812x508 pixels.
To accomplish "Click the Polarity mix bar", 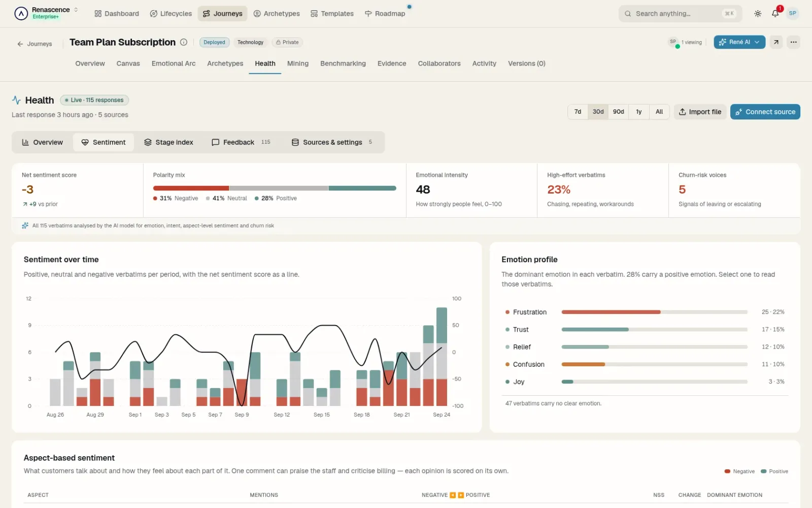I will (275, 188).
